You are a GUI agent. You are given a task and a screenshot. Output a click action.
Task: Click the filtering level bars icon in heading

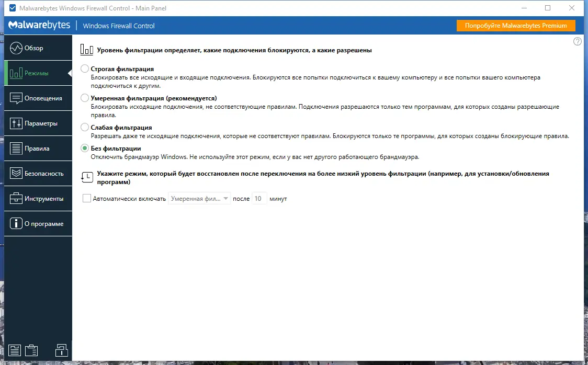pos(87,50)
